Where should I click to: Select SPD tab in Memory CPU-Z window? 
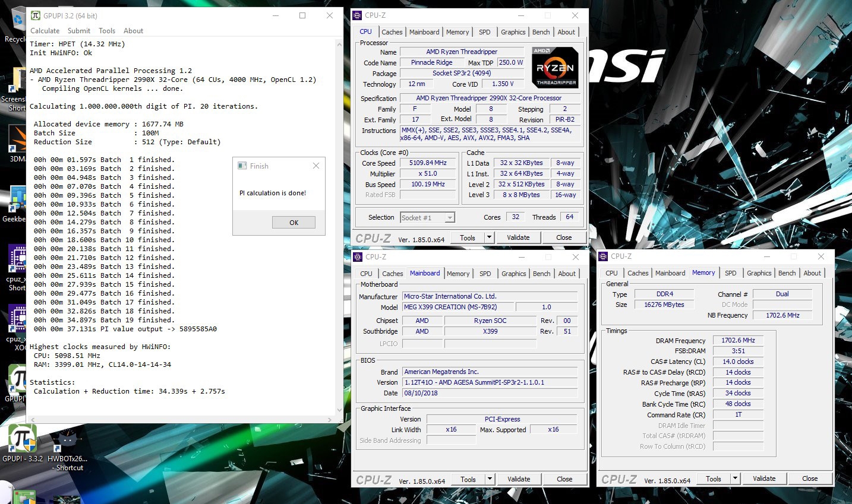[731, 273]
